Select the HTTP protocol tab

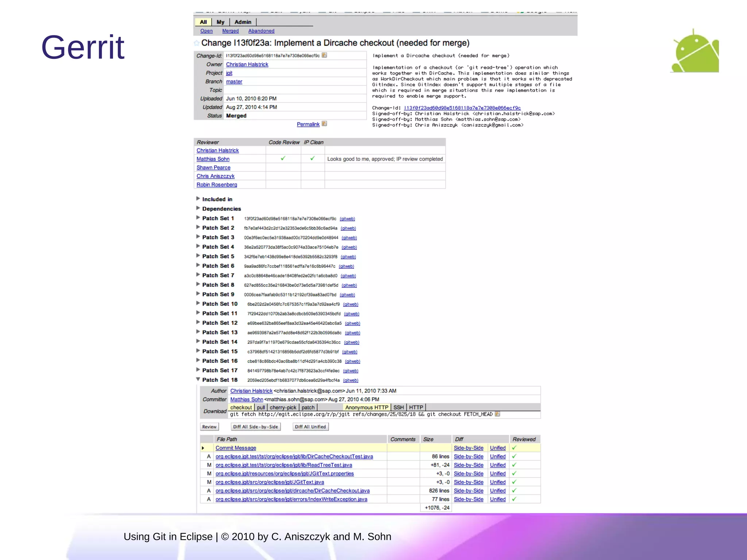pos(416,407)
